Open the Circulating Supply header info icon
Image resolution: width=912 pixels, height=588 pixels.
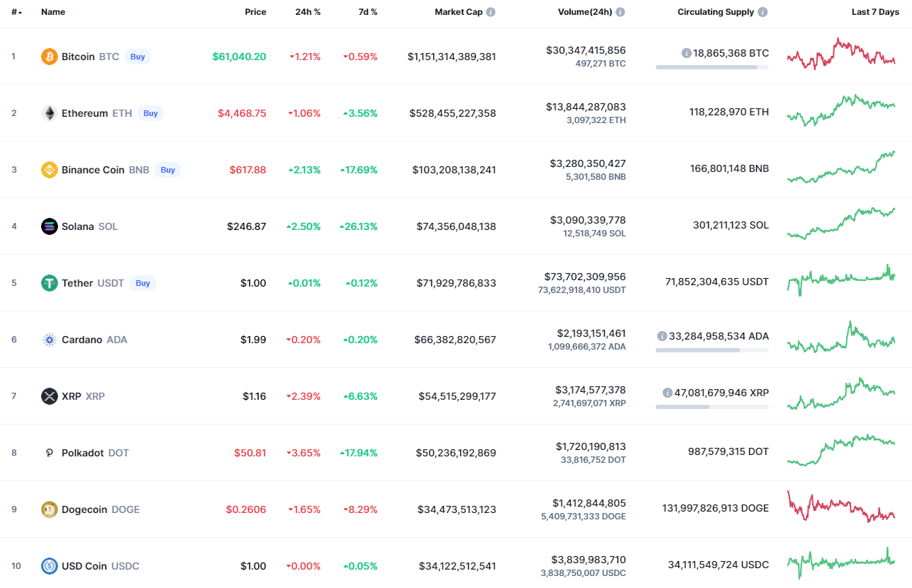pos(763,12)
